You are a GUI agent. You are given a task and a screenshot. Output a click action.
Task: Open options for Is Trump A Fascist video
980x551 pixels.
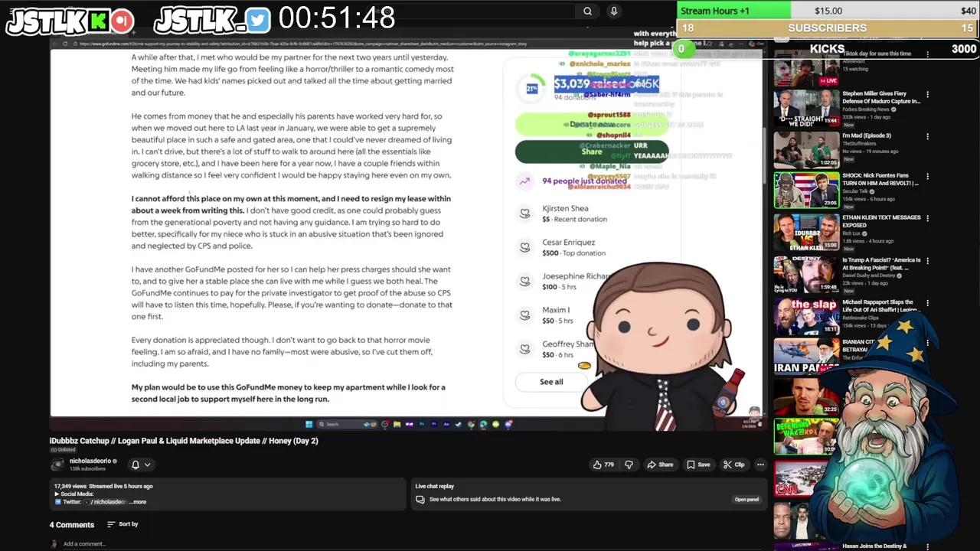pyautogui.click(x=927, y=261)
